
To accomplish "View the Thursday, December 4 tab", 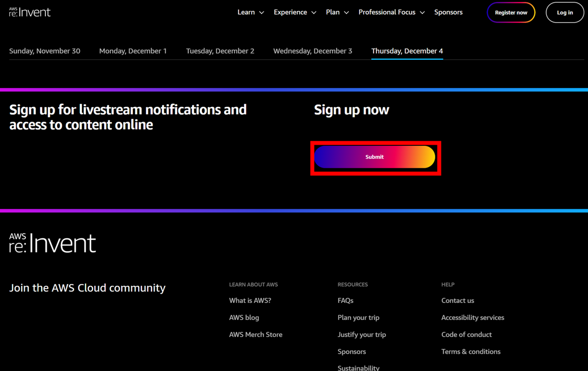I will tap(407, 51).
